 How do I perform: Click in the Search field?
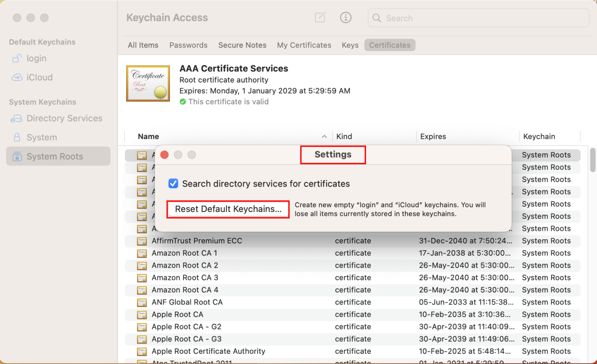478,18
